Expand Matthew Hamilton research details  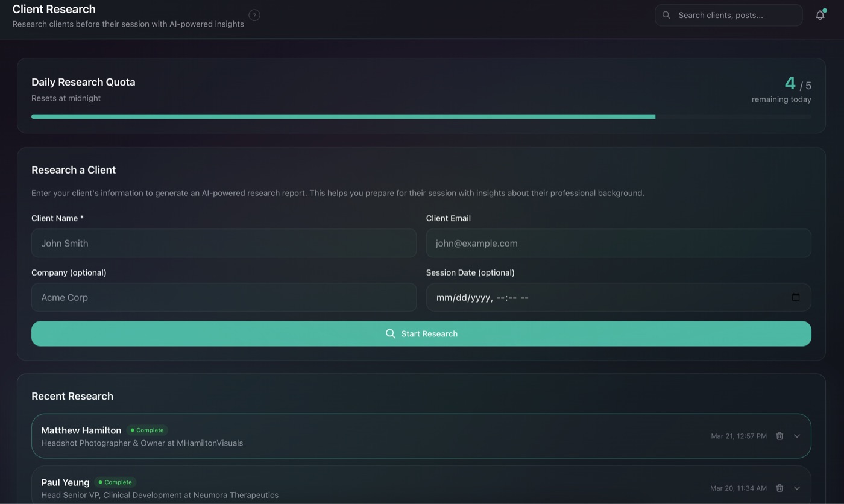point(797,436)
